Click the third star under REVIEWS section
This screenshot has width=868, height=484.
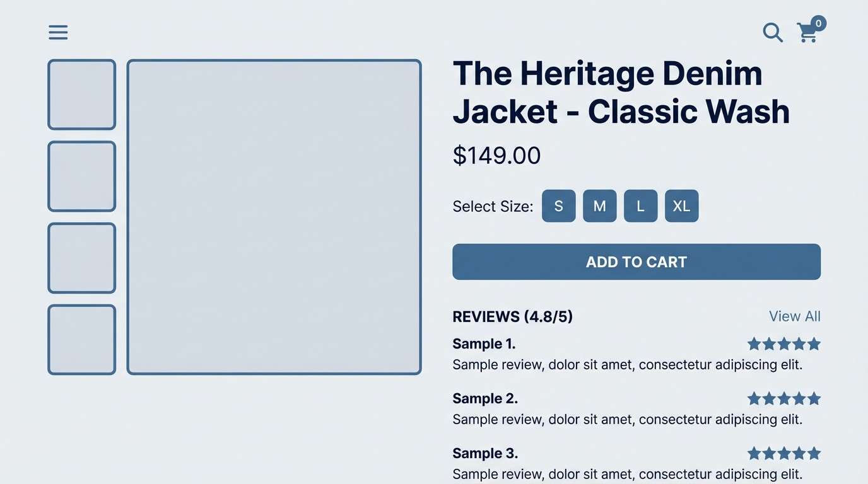tap(785, 343)
